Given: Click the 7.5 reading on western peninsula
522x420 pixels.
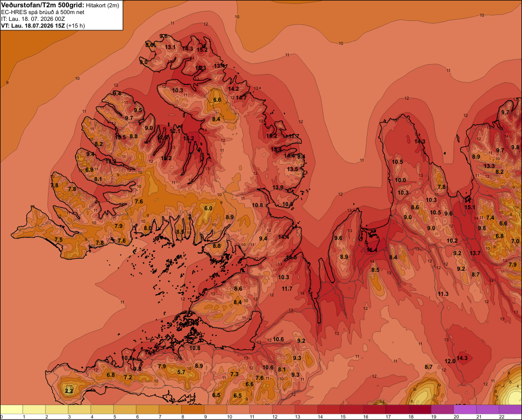Looking at the screenshot, I should pyautogui.click(x=58, y=239).
